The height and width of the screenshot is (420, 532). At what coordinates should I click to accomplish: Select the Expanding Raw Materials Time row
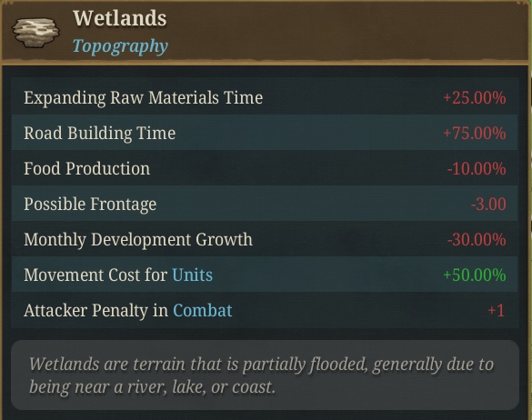(265, 97)
